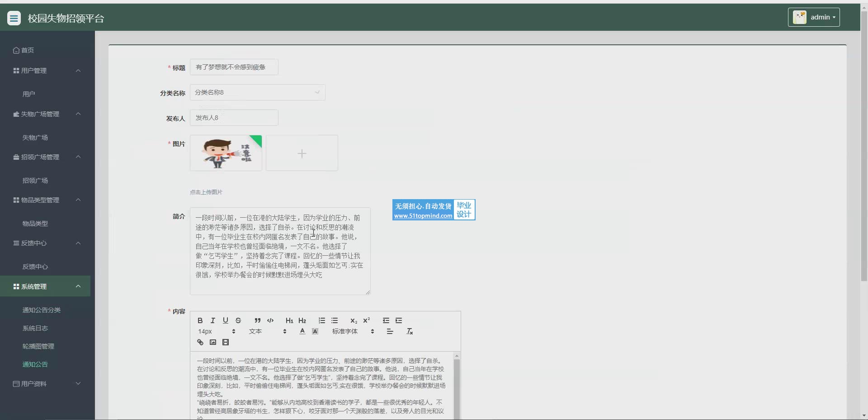Clear text formatting in the editor

pyautogui.click(x=410, y=331)
